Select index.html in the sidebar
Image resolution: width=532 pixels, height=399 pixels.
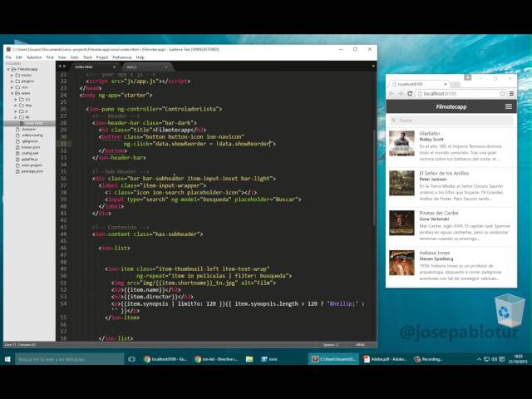tap(30, 123)
